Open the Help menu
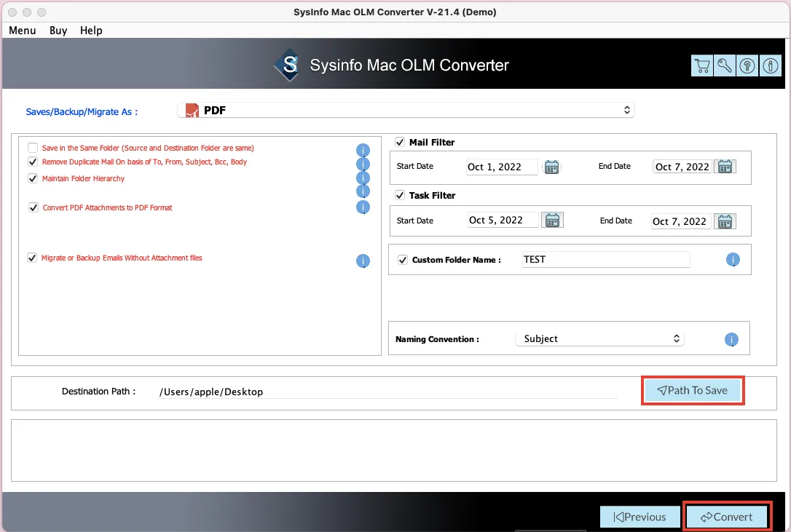This screenshot has width=791, height=532. pyautogui.click(x=91, y=31)
